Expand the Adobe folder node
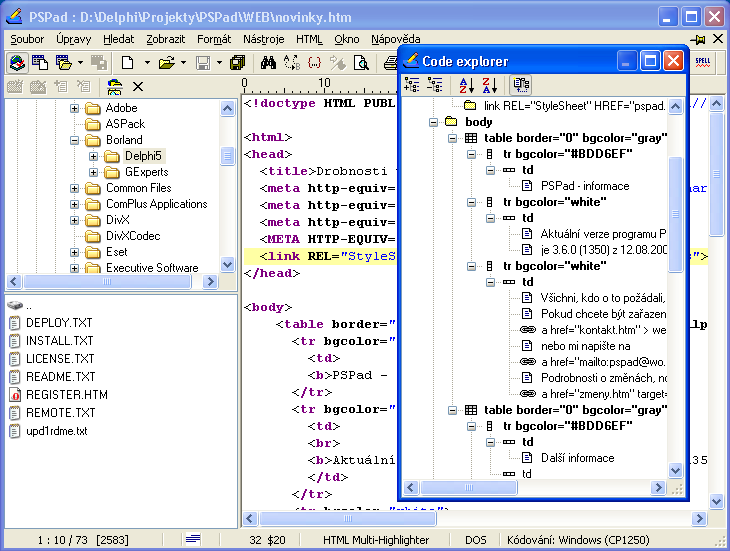 click(75, 108)
